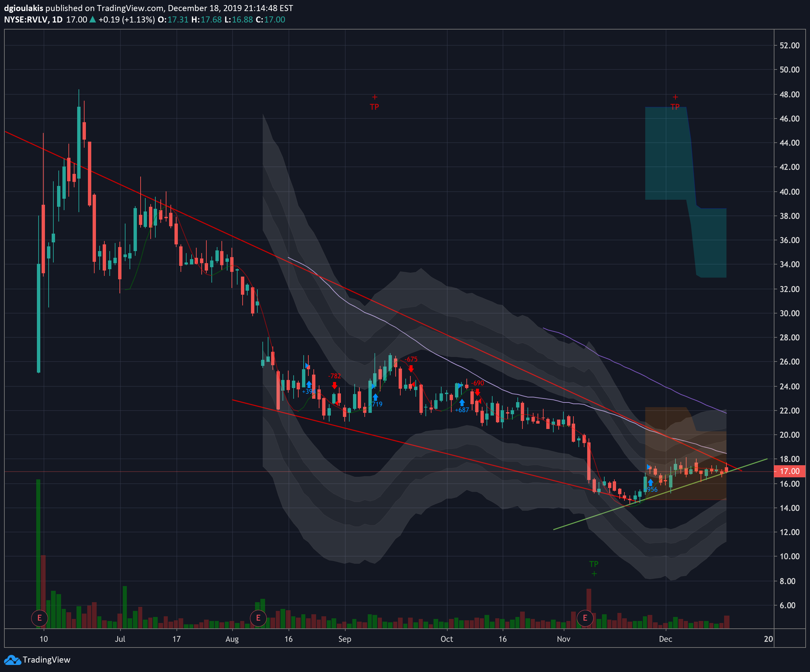This screenshot has height=672, width=810.
Task: Click the dgioulakis author name
Action: coord(23,8)
